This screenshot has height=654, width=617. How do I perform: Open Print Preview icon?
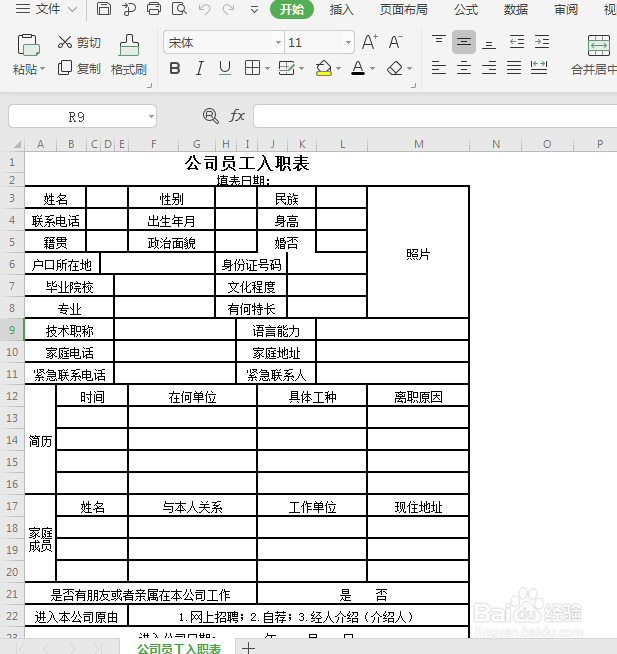point(179,9)
